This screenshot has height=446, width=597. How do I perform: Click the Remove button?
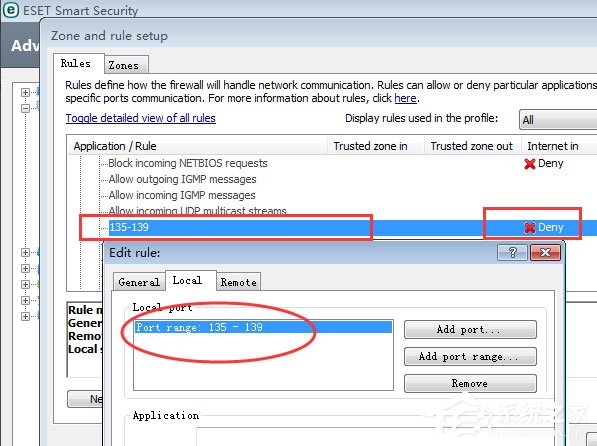tap(470, 383)
